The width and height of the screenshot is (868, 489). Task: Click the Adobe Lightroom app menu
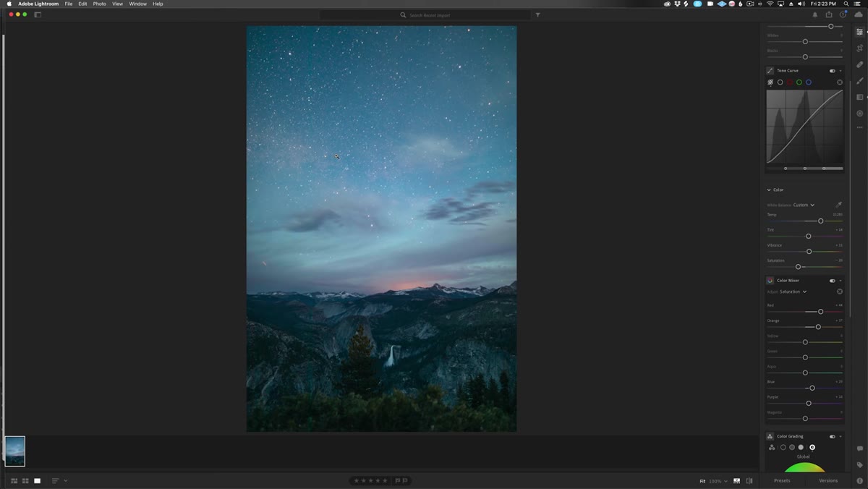click(x=38, y=4)
